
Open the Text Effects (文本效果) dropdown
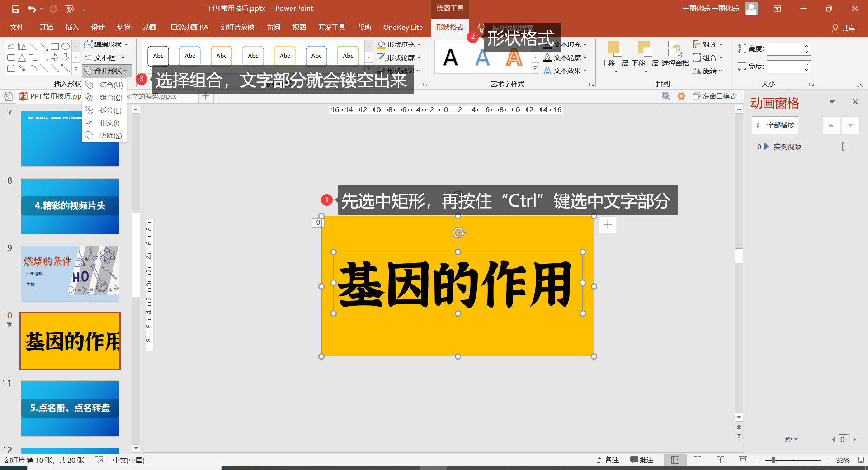click(565, 71)
